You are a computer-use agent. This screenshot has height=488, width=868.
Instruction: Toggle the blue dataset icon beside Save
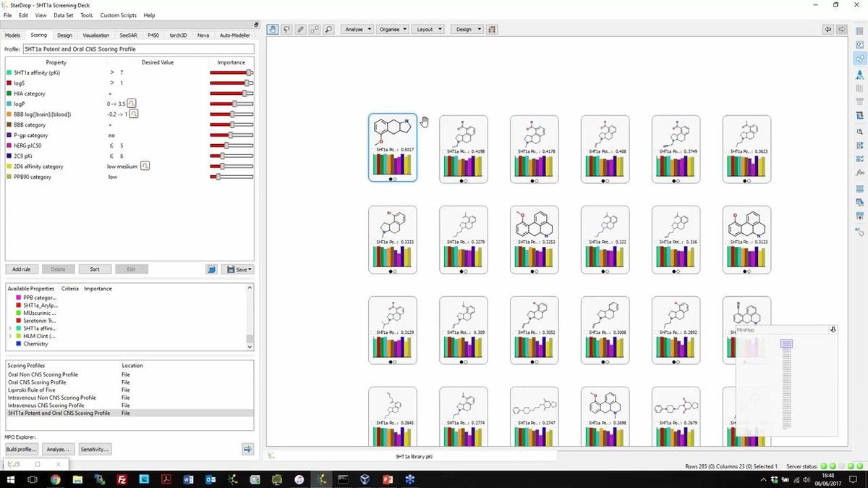[211, 269]
